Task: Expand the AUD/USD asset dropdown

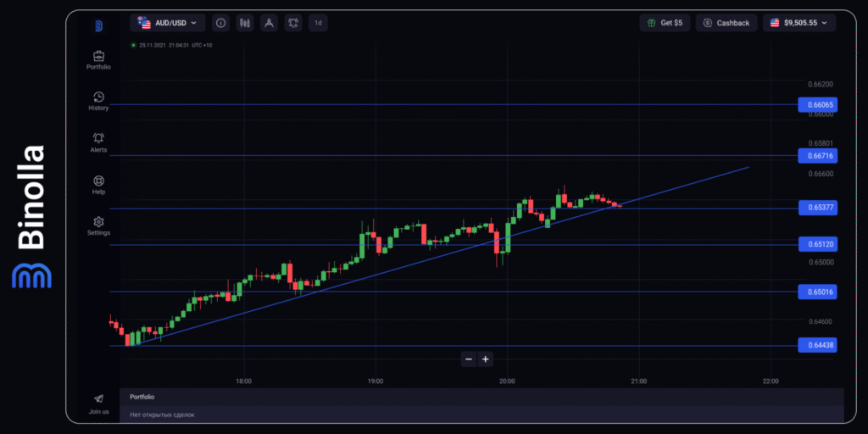Action: tap(167, 23)
